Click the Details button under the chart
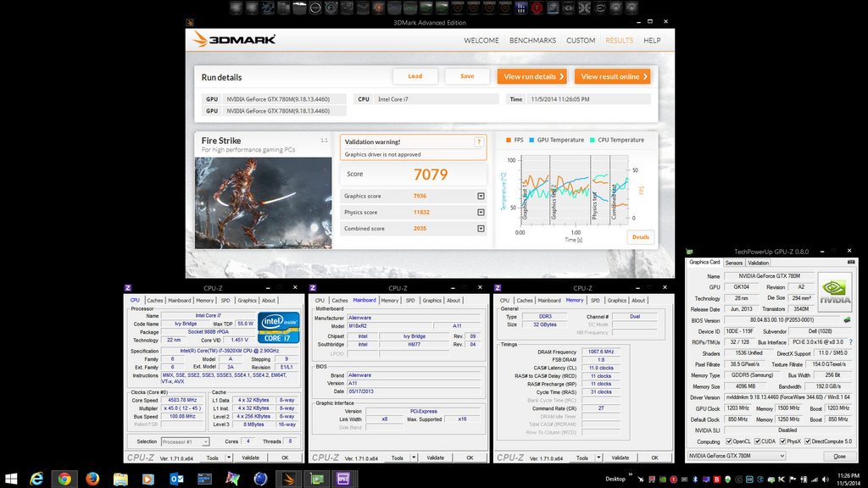The width and height of the screenshot is (868, 488). point(641,237)
